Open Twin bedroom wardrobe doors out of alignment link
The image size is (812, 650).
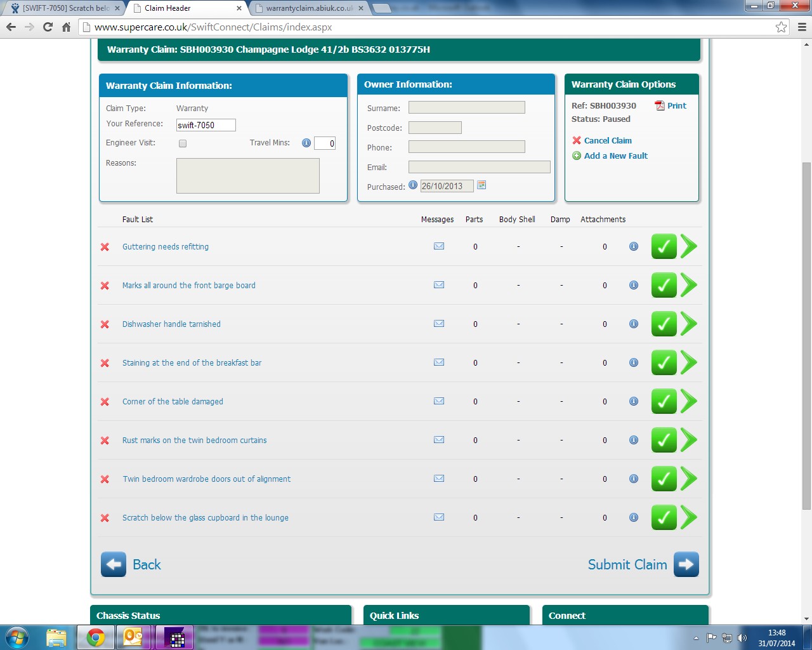point(207,479)
